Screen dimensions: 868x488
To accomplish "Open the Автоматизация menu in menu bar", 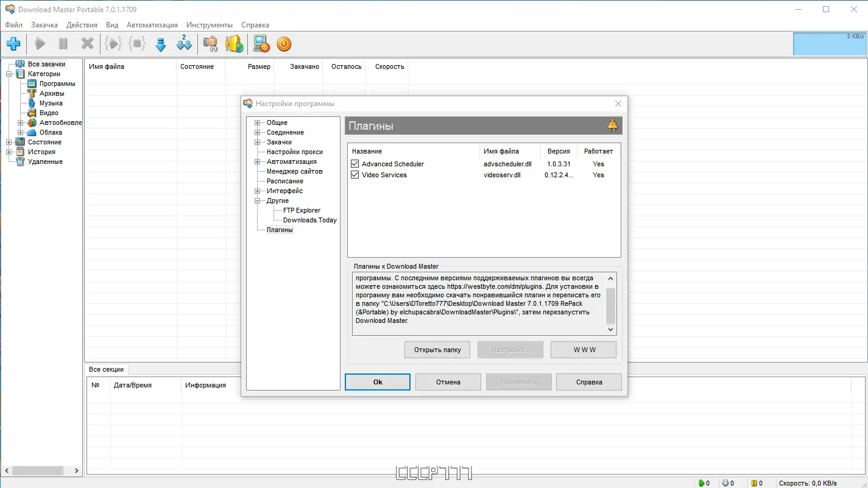I will [x=152, y=25].
